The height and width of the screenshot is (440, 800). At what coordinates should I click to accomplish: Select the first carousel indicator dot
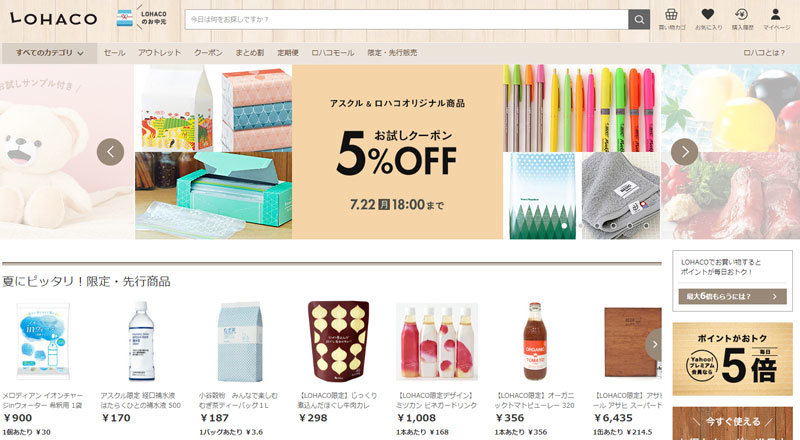click(x=564, y=225)
